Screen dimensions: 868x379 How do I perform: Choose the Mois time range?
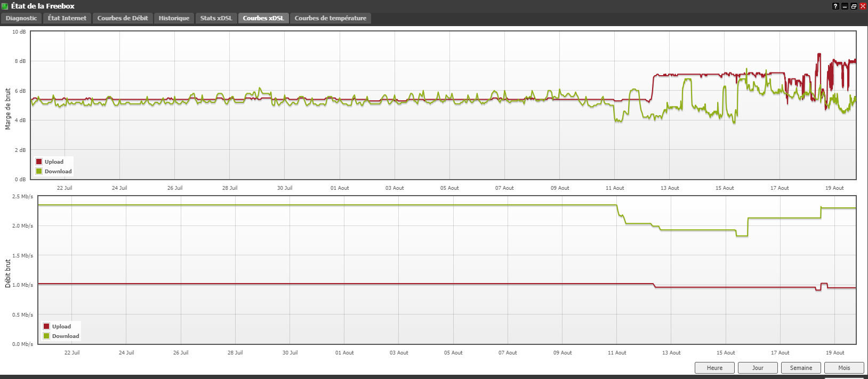click(844, 368)
